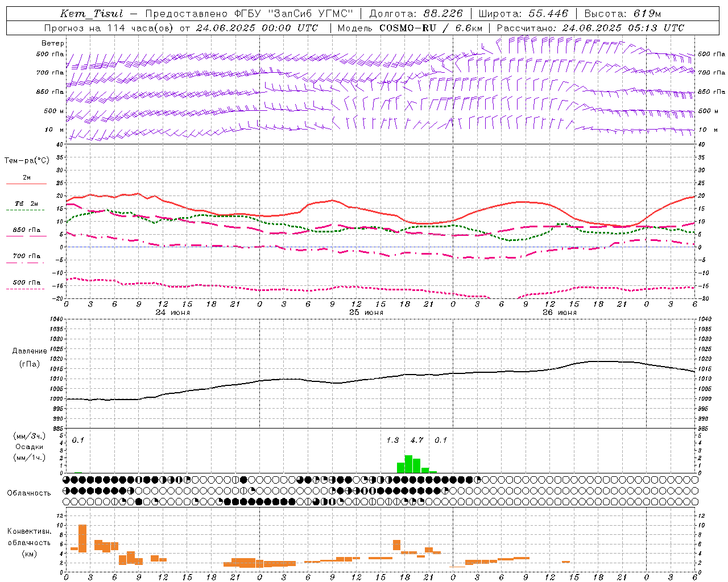Click the Тем-ра(°C) temperature section label
This screenshot has width=728, height=582.
pos(27,161)
